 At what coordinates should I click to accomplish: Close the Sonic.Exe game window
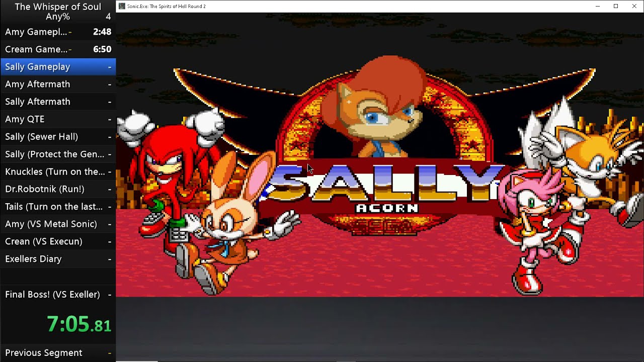634,6
